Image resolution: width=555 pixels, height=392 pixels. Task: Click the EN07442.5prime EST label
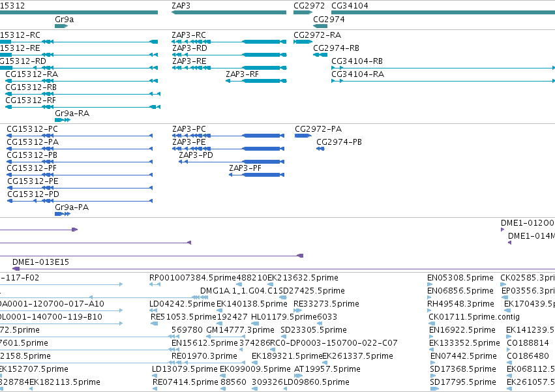tap(464, 357)
